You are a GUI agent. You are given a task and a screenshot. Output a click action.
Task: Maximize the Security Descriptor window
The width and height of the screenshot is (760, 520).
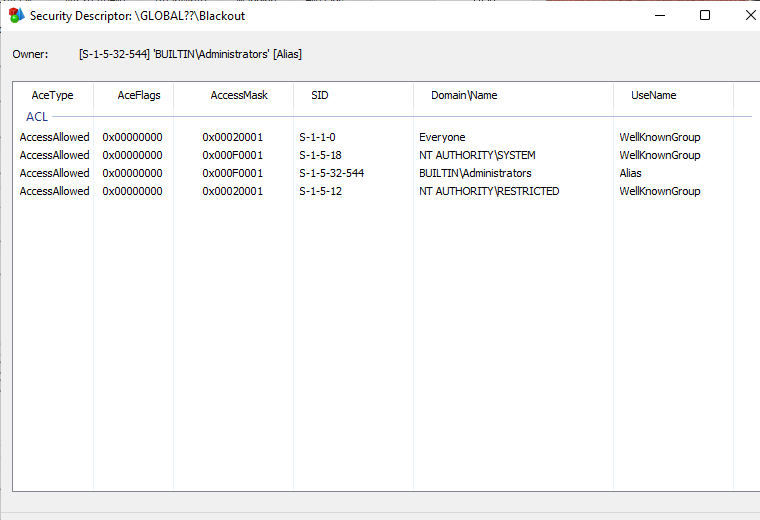click(705, 15)
